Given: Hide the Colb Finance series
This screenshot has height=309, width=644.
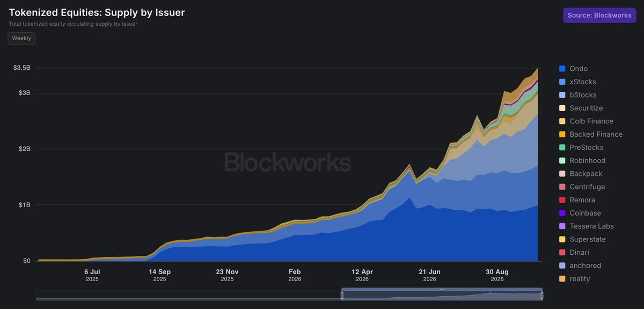Looking at the screenshot, I should 586,121.
